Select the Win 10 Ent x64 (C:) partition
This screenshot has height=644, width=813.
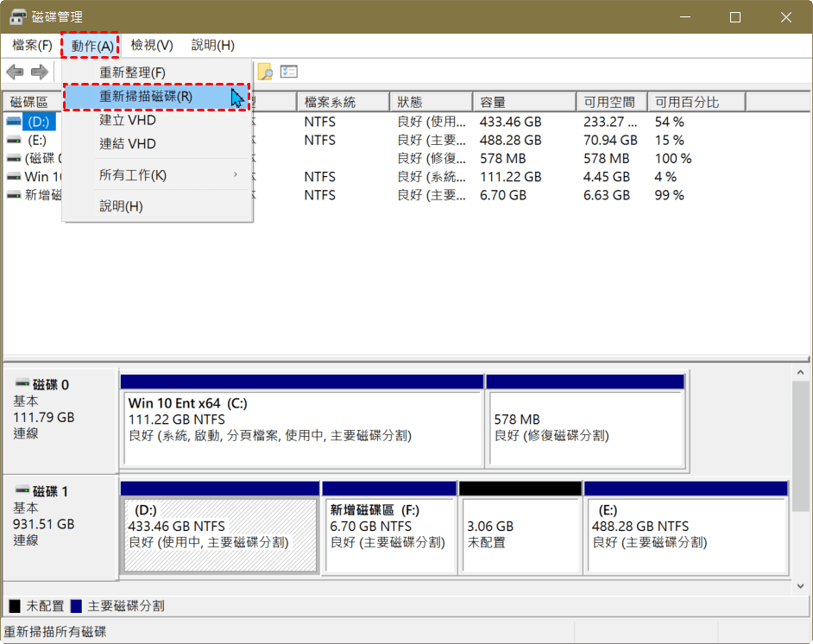coord(302,420)
